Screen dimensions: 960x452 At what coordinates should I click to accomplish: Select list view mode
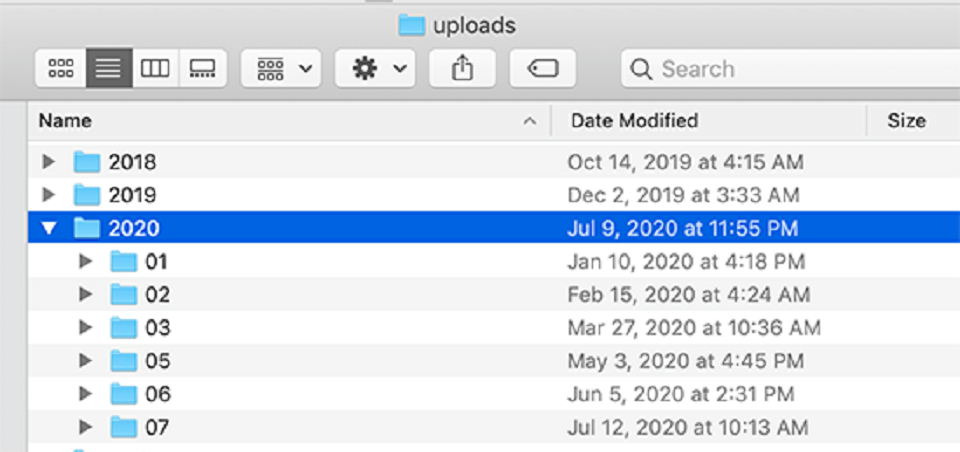coord(109,69)
